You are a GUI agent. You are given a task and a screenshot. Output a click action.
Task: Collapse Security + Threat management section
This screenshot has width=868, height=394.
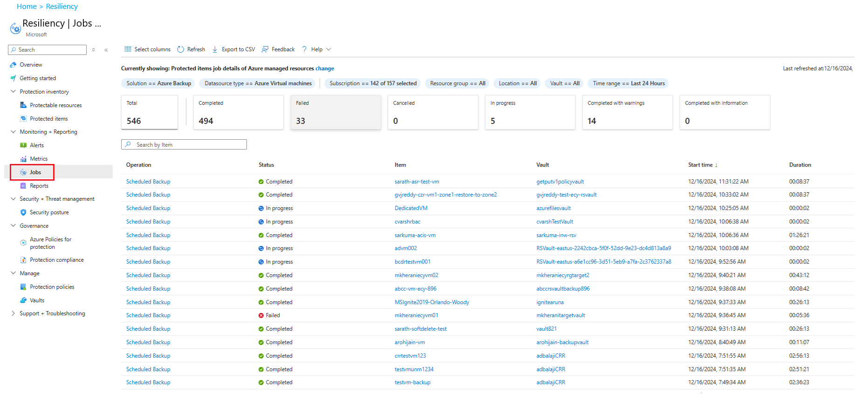[x=13, y=199]
